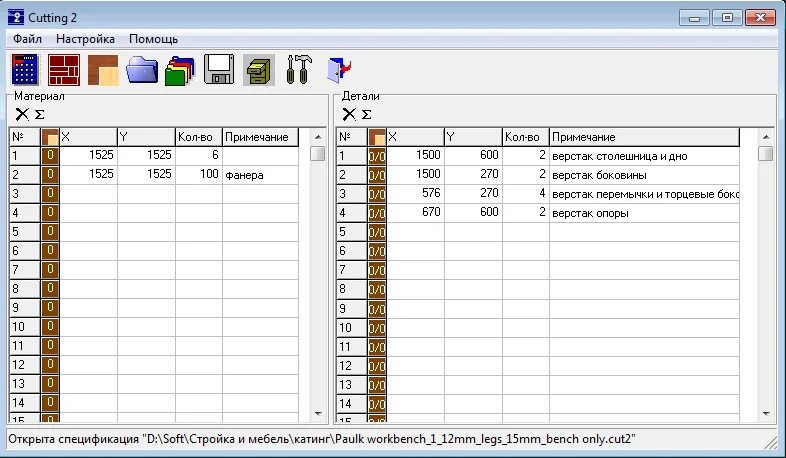Click Кол-во column header in Детали table
The width and height of the screenshot is (786, 458).
(526, 137)
